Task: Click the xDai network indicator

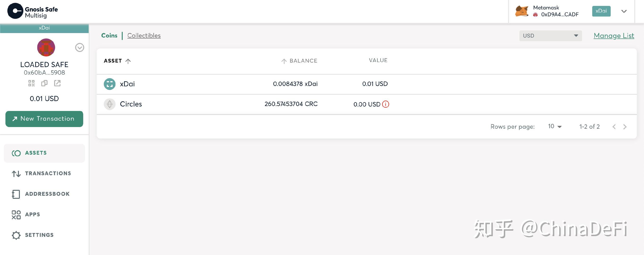Action: tap(601, 11)
